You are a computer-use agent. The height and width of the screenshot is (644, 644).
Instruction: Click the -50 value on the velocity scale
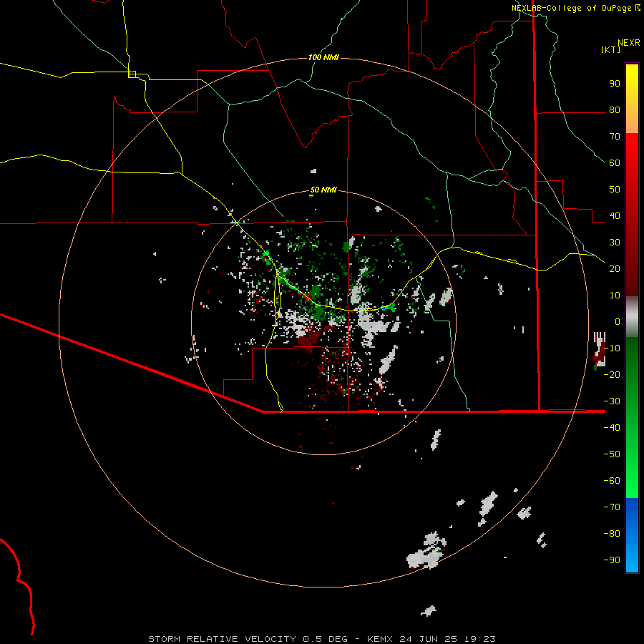pyautogui.click(x=612, y=454)
